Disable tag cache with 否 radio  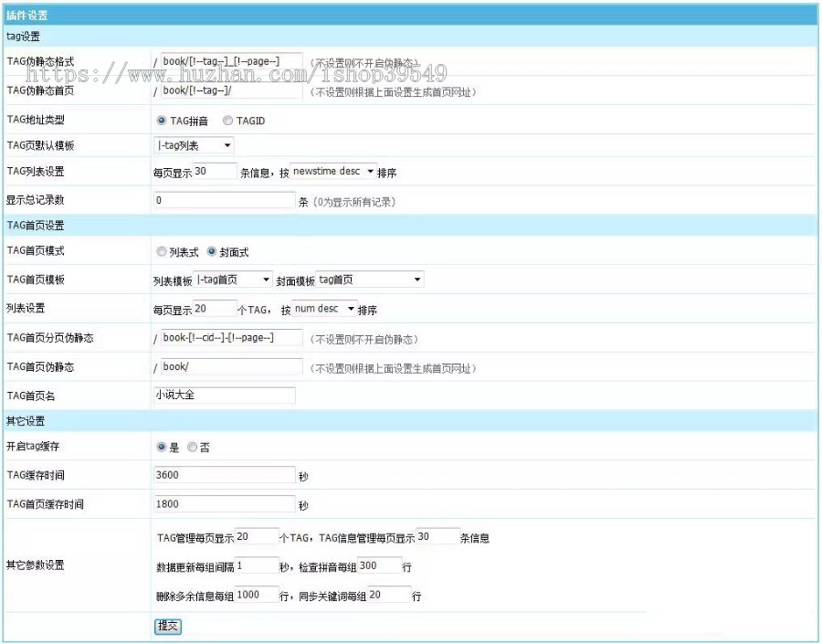tap(193, 447)
